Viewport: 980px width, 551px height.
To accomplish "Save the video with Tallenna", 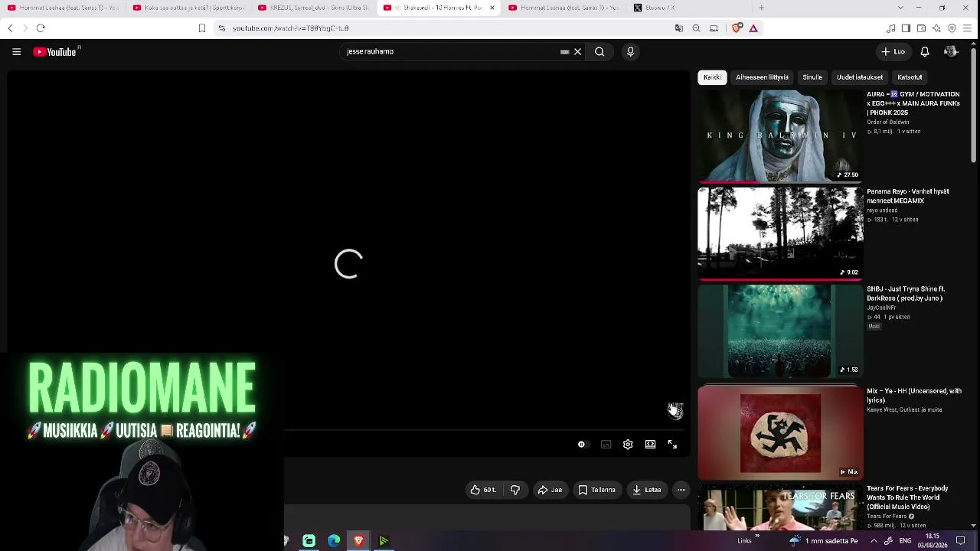I will (596, 490).
